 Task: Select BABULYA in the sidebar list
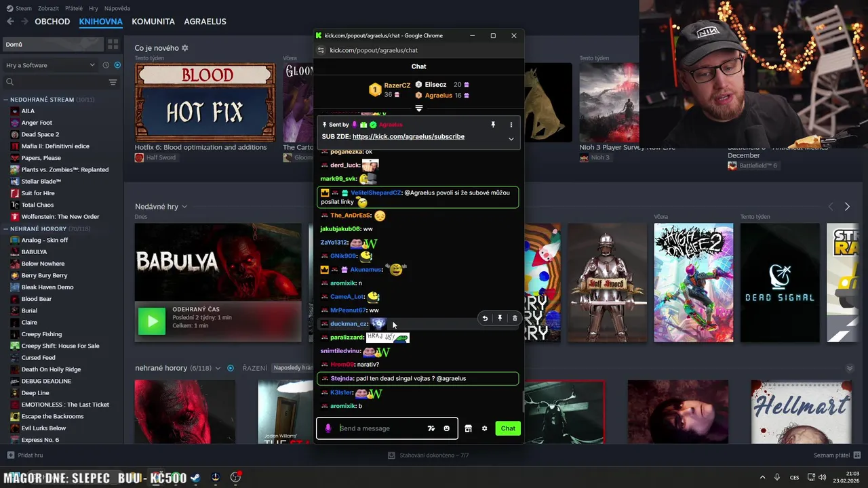pyautogui.click(x=34, y=252)
